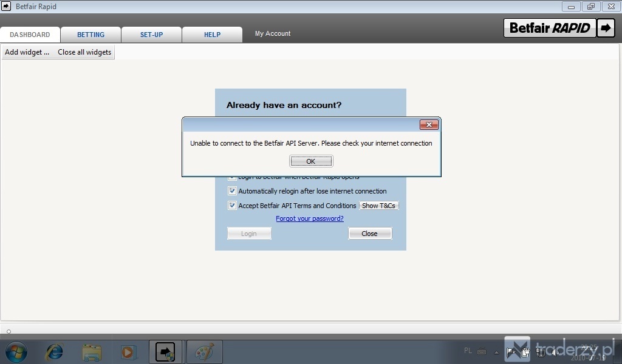The image size is (622, 364).
Task: Click Close all widgets
Action: point(84,52)
